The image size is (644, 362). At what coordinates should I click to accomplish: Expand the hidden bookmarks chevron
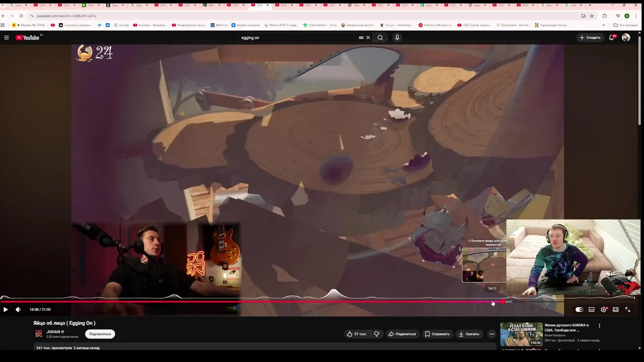pyautogui.click(x=604, y=25)
